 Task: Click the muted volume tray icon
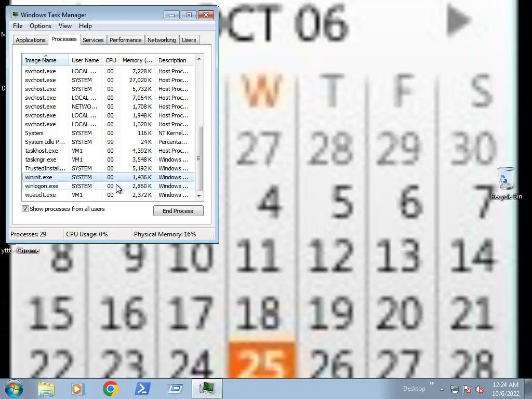(480, 390)
